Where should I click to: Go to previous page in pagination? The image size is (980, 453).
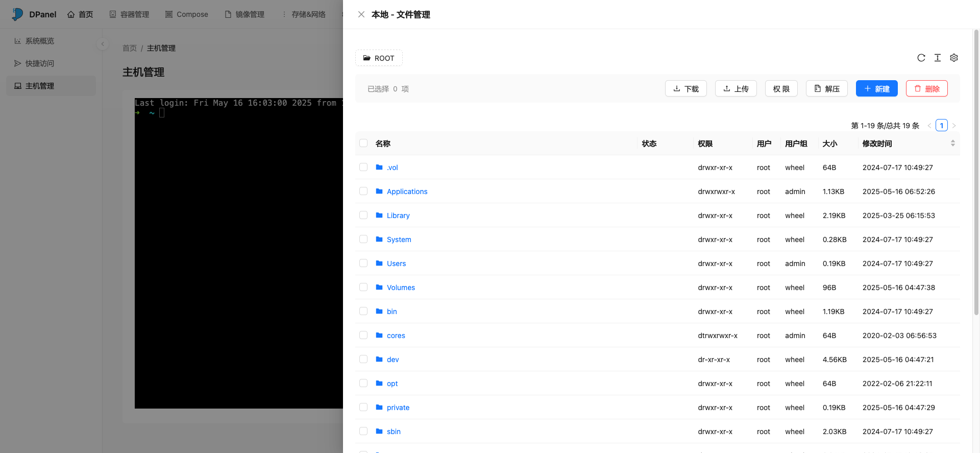click(929, 125)
